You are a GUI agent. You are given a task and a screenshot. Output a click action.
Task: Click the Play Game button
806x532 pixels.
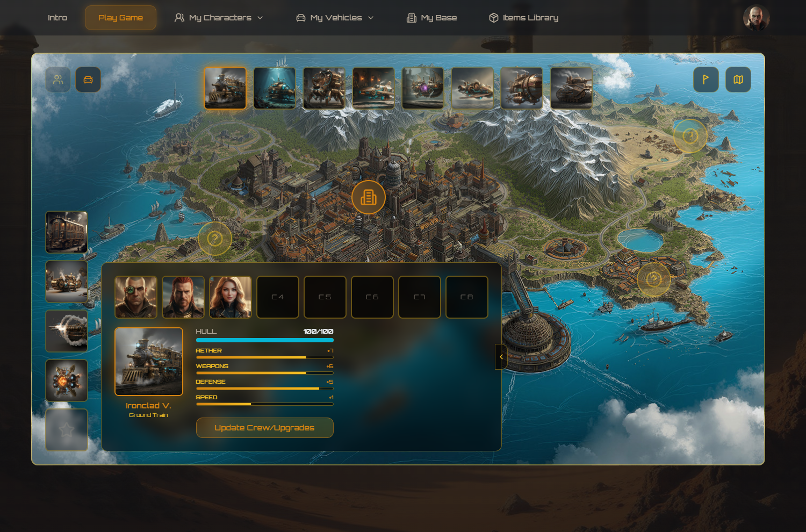[120, 18]
